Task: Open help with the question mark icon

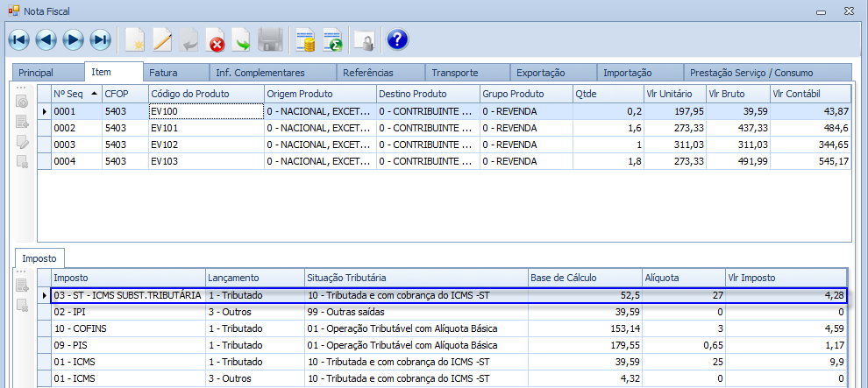Action: [x=396, y=39]
